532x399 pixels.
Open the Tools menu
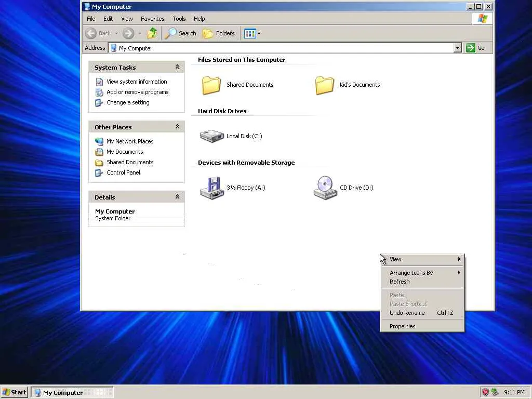click(x=179, y=19)
